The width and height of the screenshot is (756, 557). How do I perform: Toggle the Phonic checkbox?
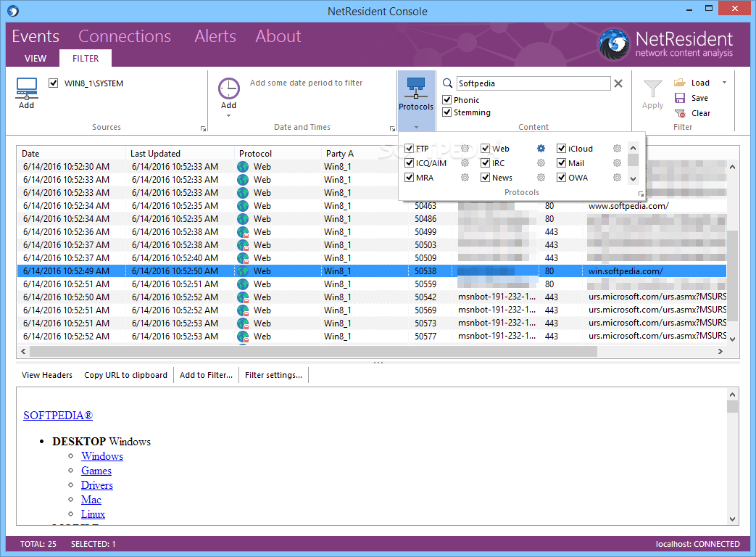447,100
